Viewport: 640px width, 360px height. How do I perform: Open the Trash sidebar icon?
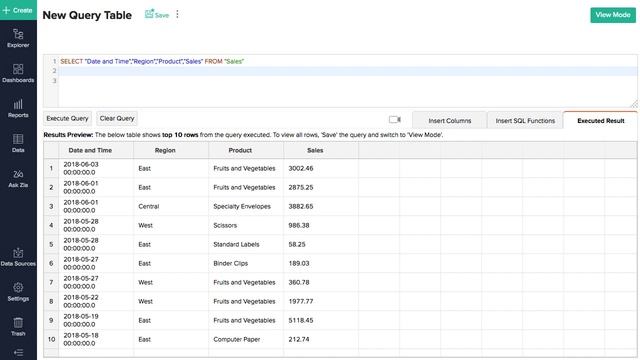tap(18, 327)
